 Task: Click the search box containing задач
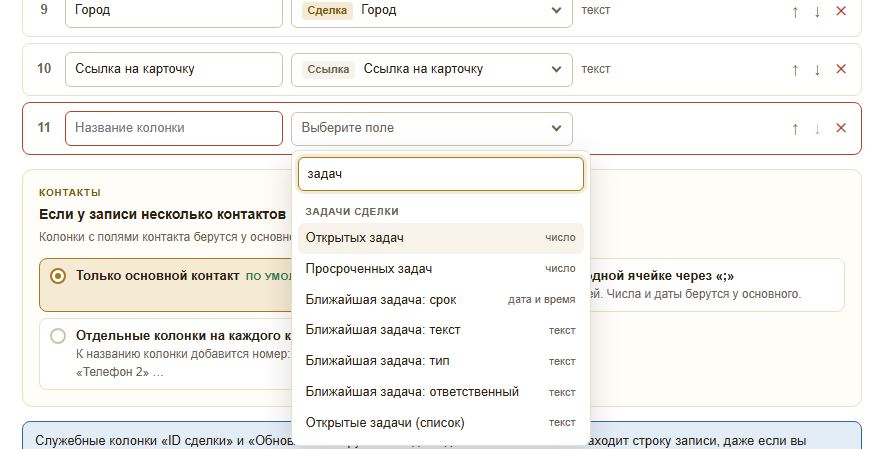click(441, 174)
